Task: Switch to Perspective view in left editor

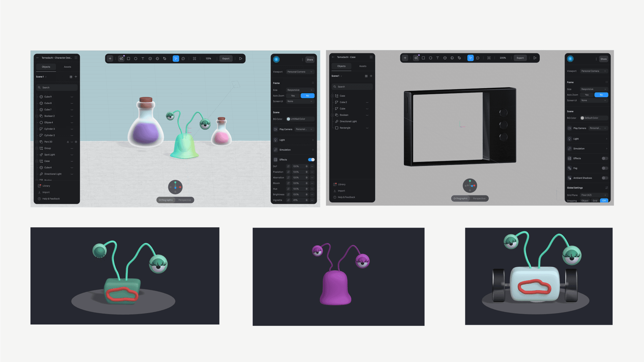Action: [x=184, y=200]
